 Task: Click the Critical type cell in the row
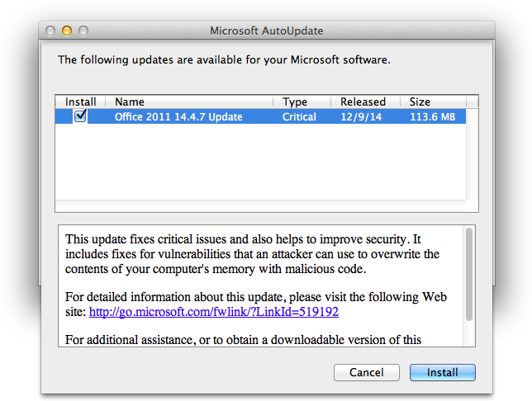[299, 117]
